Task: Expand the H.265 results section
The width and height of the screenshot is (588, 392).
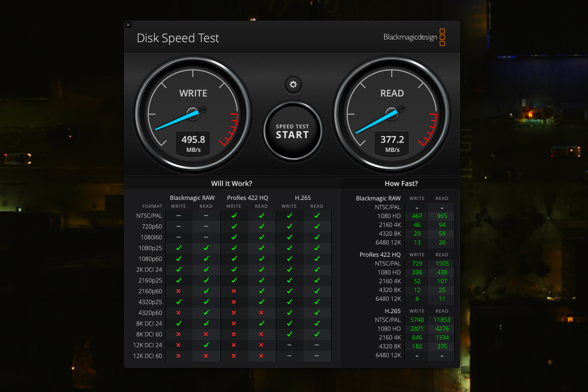Action: (393, 311)
